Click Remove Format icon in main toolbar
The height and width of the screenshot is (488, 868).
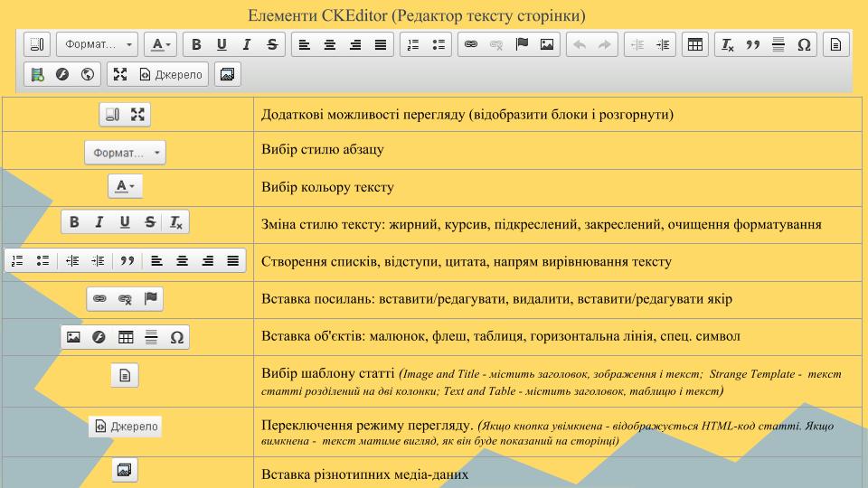click(x=728, y=44)
